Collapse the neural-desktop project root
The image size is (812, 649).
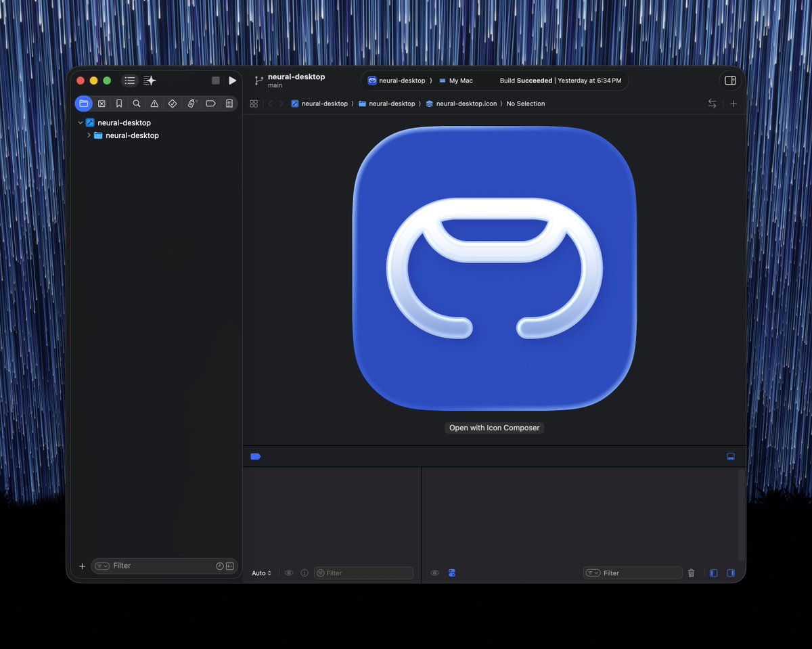81,122
